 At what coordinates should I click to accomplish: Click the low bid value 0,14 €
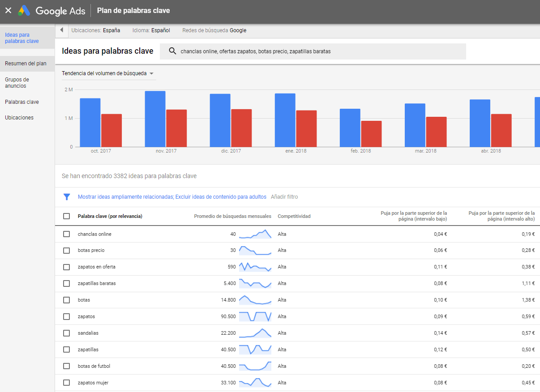[440, 333]
